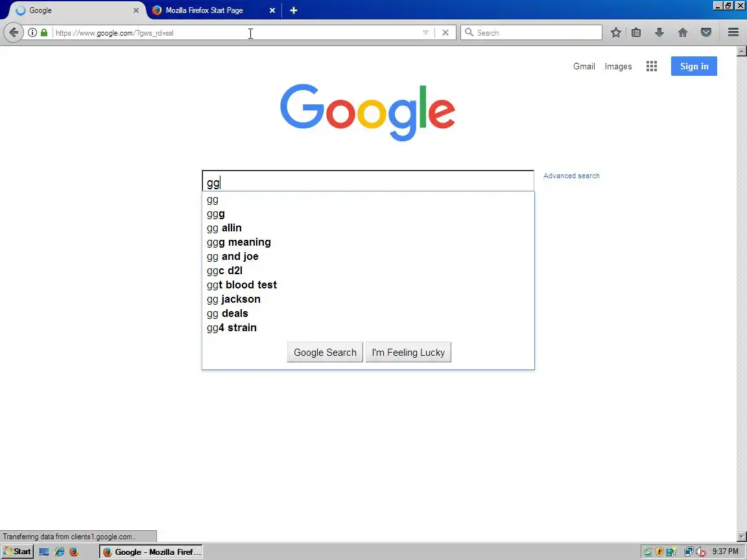Open the address bar history dropdown arrow
747x560 pixels.
click(425, 32)
